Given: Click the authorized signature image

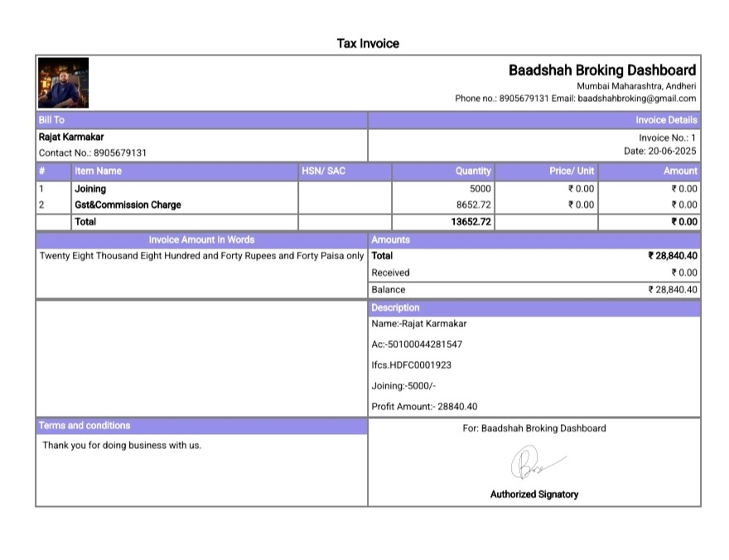Looking at the screenshot, I should click(534, 464).
